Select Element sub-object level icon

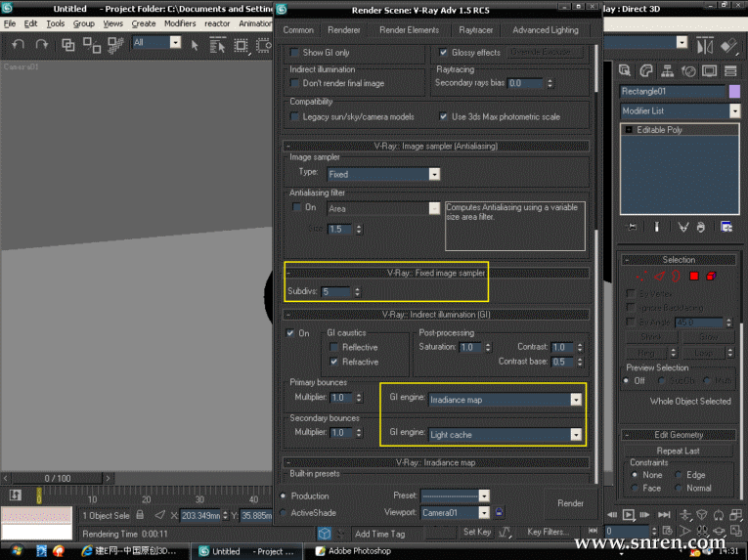(711, 277)
